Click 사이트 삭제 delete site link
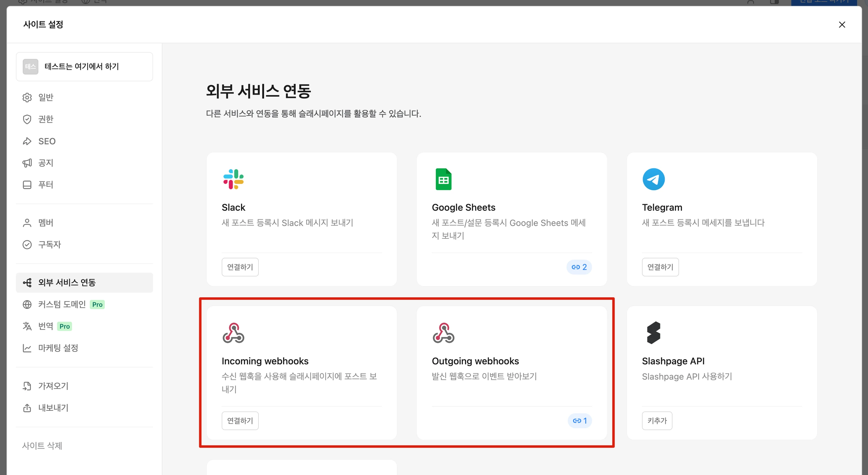The width and height of the screenshot is (868, 475). [x=42, y=446]
